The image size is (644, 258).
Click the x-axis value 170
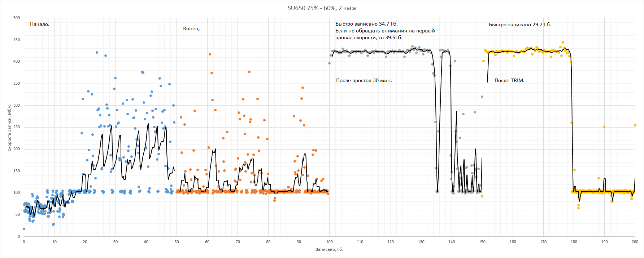543,242
